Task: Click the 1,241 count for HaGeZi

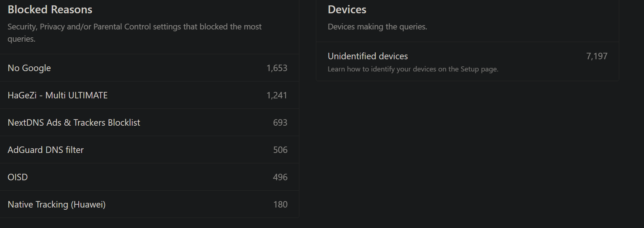Action: (277, 96)
